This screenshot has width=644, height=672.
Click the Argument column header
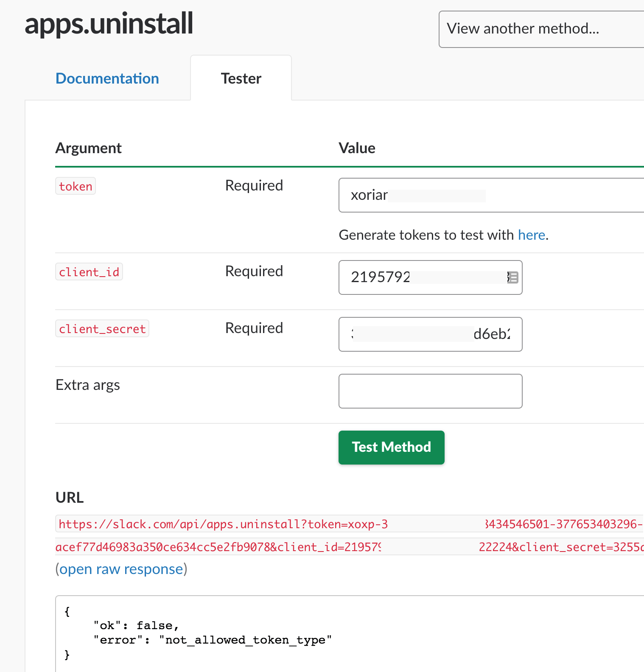pyautogui.click(x=88, y=148)
